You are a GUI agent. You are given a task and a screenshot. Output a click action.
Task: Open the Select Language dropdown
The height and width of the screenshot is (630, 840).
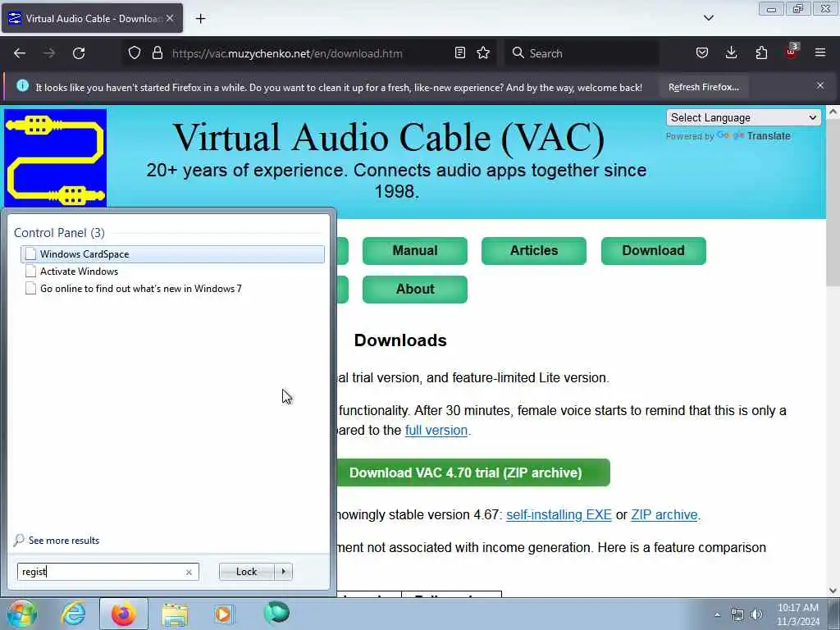(743, 117)
